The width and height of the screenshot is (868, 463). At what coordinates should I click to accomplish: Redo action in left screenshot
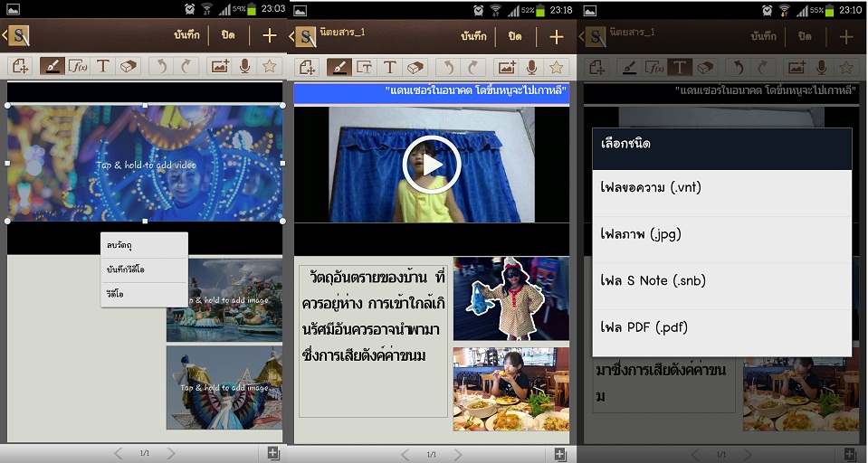tap(186, 66)
